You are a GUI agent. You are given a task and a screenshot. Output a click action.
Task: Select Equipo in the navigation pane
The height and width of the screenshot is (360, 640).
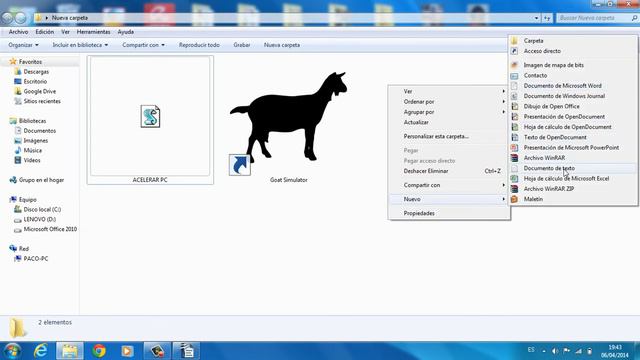pos(23,200)
